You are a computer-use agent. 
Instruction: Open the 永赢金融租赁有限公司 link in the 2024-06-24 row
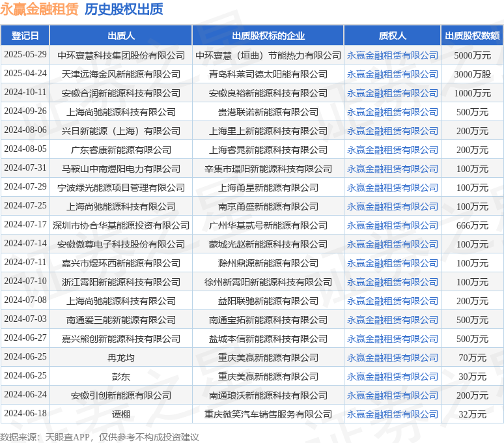pyautogui.click(x=393, y=395)
